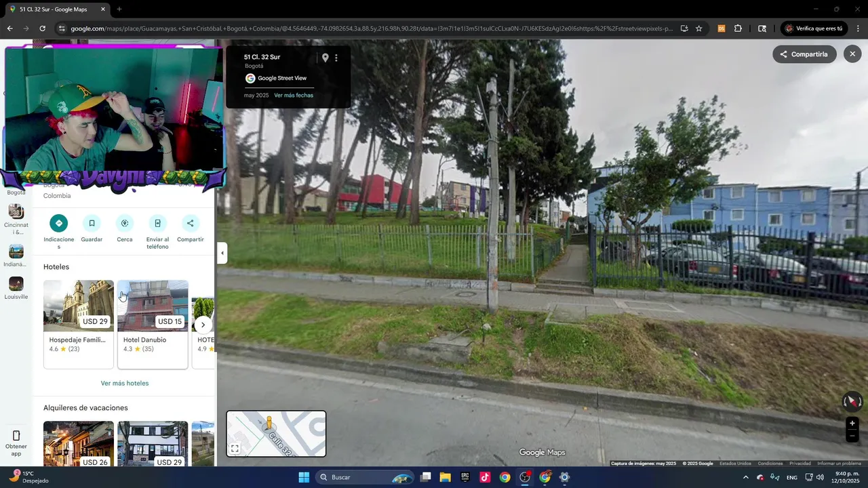Open the Task View taskbar icon
The image size is (868, 488).
[x=425, y=477]
